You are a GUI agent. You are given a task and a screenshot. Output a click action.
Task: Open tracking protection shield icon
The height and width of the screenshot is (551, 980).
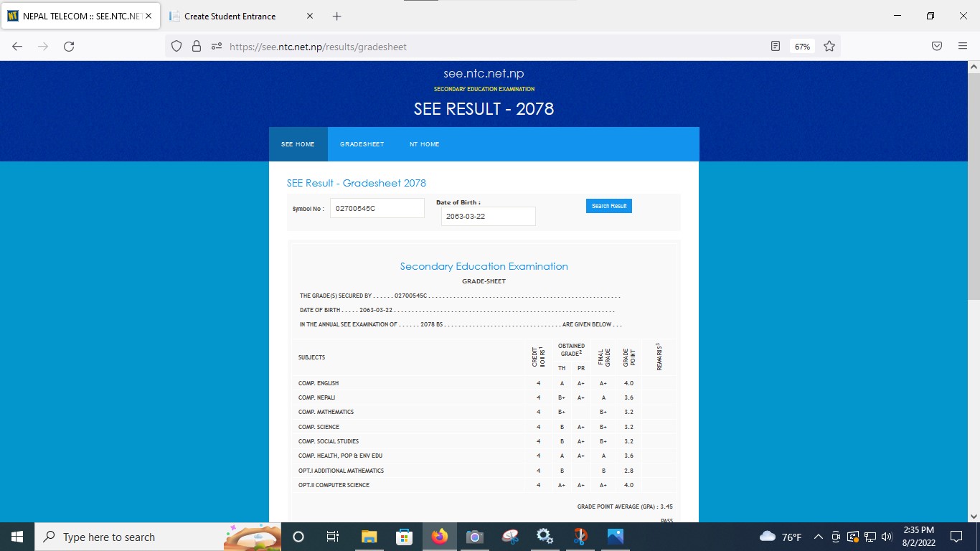click(176, 47)
